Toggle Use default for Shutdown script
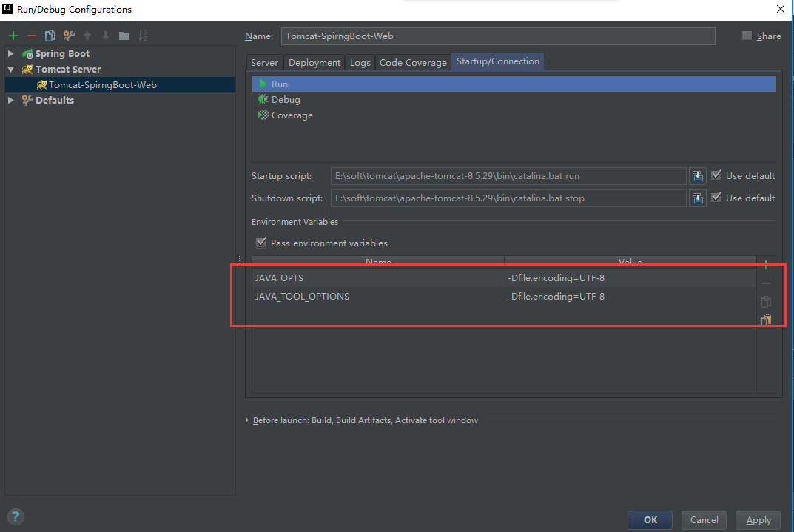This screenshot has height=532, width=794. pos(716,198)
